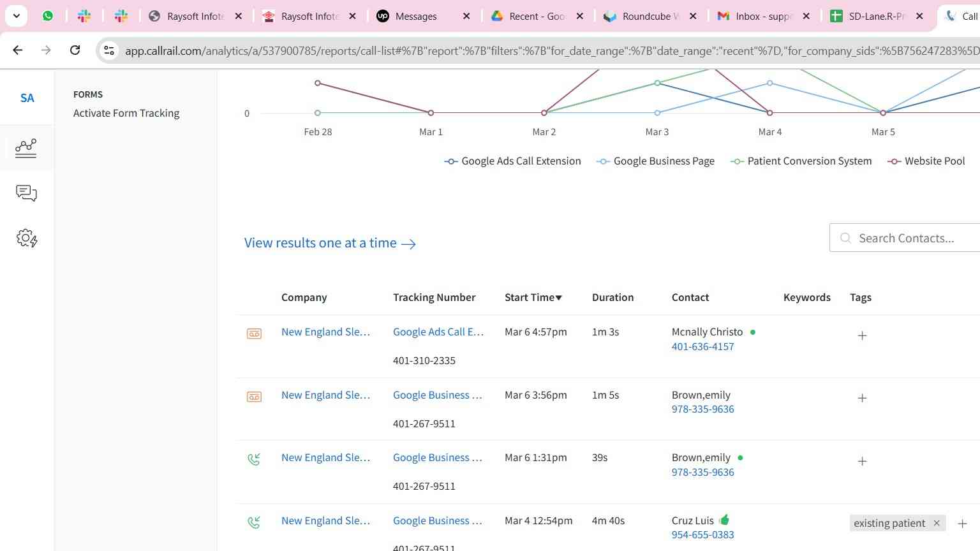980x551 pixels.
Task: Switch to the SD-Lane.R spreadsheet tab
Action: 877,16
